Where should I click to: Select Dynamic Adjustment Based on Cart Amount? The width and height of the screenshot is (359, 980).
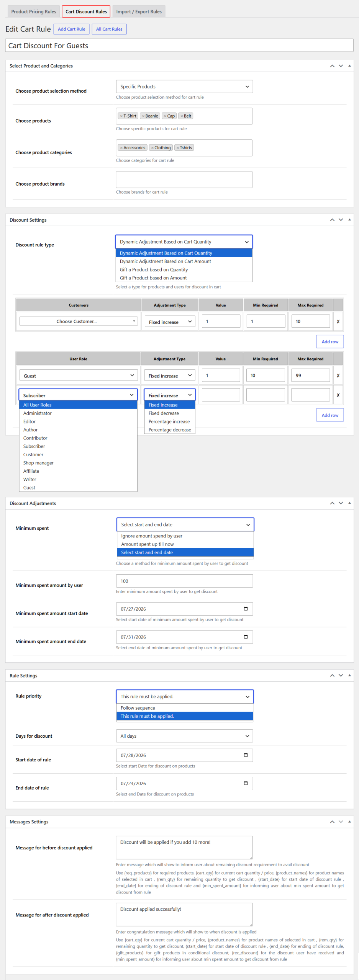tap(184, 261)
